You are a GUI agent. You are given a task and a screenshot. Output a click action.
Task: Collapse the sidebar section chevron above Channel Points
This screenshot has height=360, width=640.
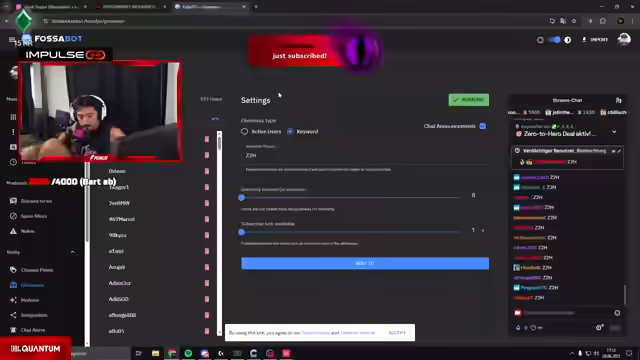click(x=73, y=252)
